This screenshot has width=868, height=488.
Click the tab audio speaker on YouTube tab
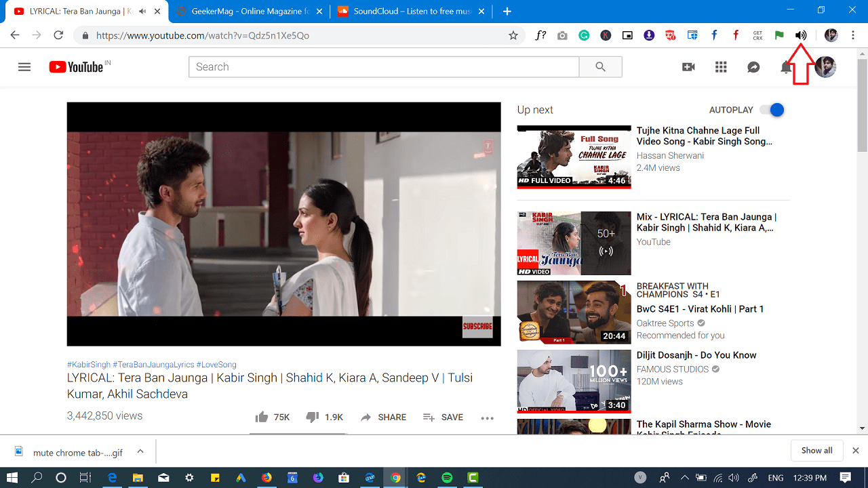click(142, 12)
